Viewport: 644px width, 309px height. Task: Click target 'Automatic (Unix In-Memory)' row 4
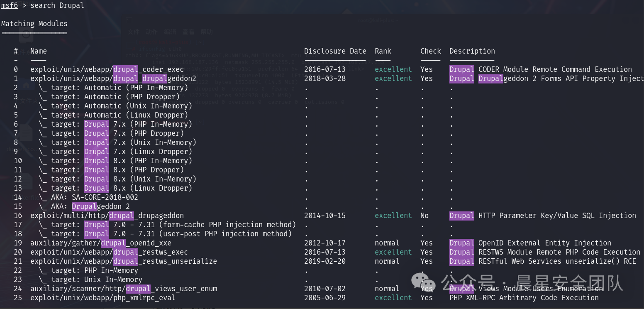click(x=115, y=106)
